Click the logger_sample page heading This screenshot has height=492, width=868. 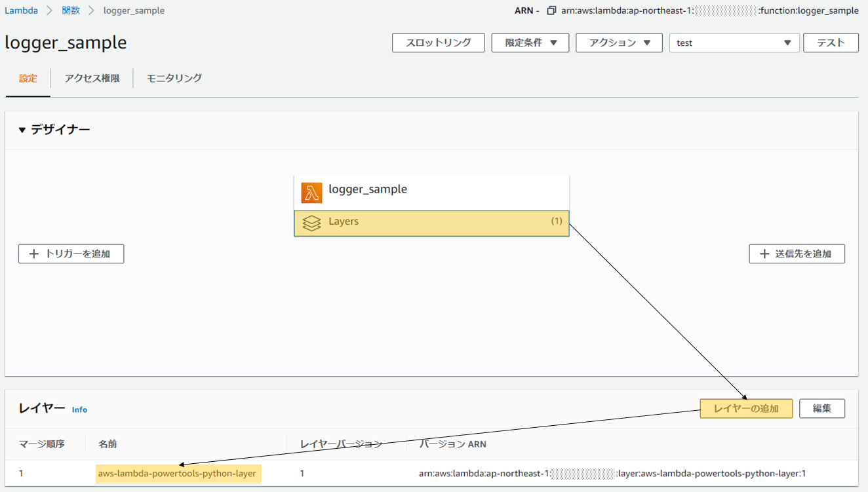(66, 43)
